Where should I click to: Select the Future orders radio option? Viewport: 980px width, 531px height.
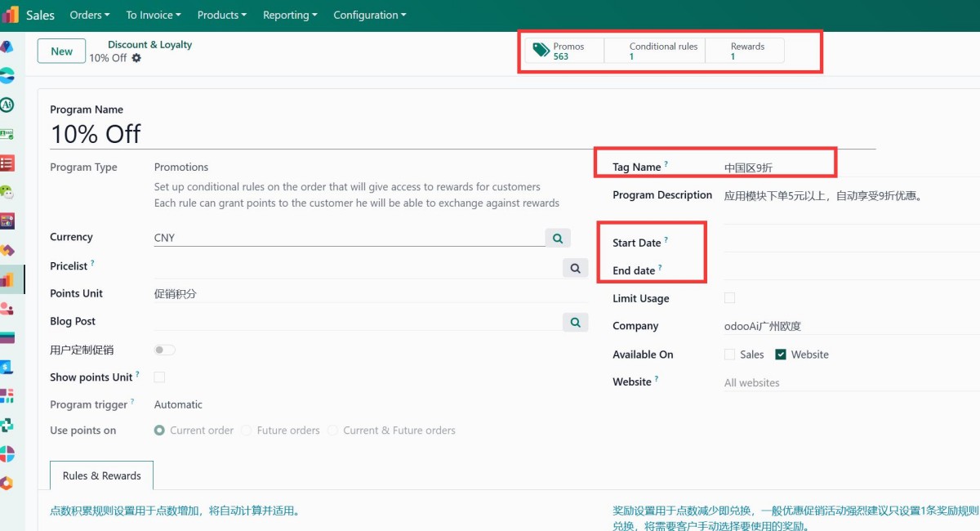tap(246, 431)
